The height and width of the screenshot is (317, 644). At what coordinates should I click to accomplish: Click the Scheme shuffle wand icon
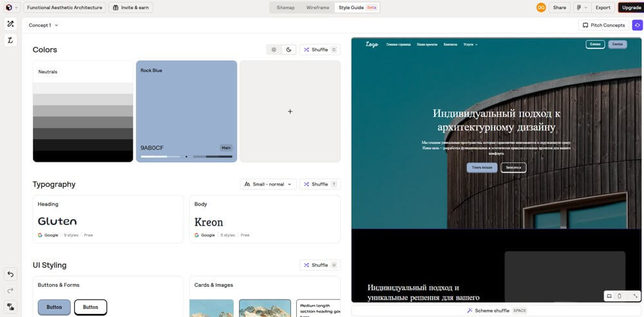pos(470,311)
